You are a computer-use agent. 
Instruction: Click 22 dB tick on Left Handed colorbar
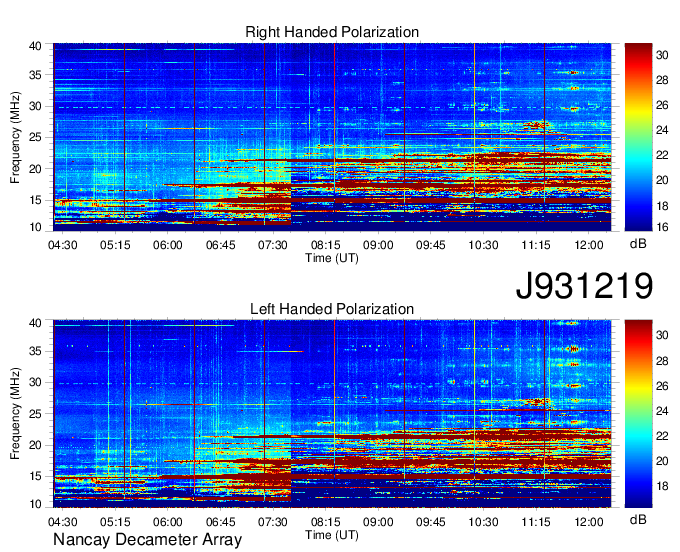[x=662, y=436]
